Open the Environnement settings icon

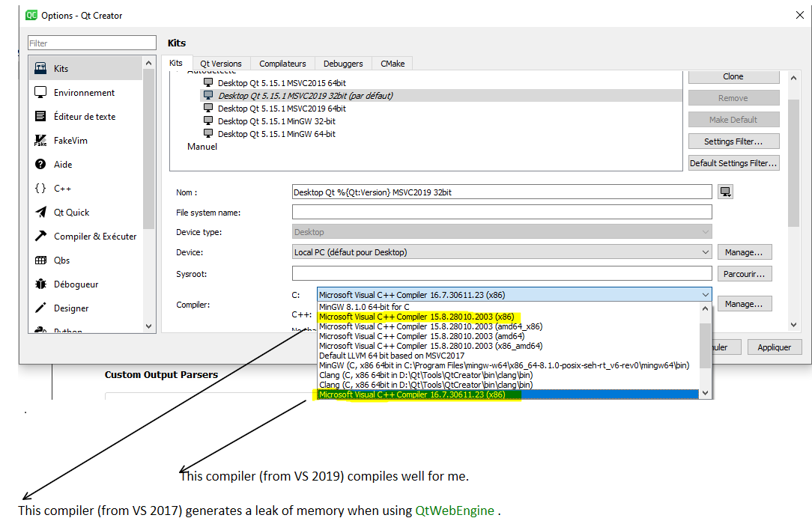[x=40, y=92]
